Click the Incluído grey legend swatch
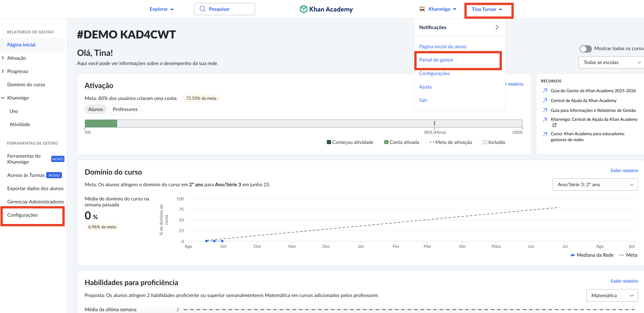Image resolution: width=644 pixels, height=313 pixels. pos(485,142)
